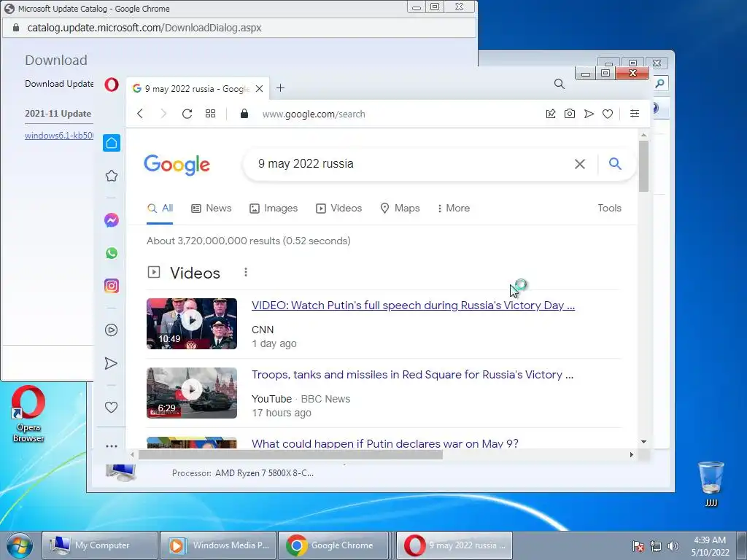
Task: Open the Windows Start button
Action: click(x=19, y=545)
